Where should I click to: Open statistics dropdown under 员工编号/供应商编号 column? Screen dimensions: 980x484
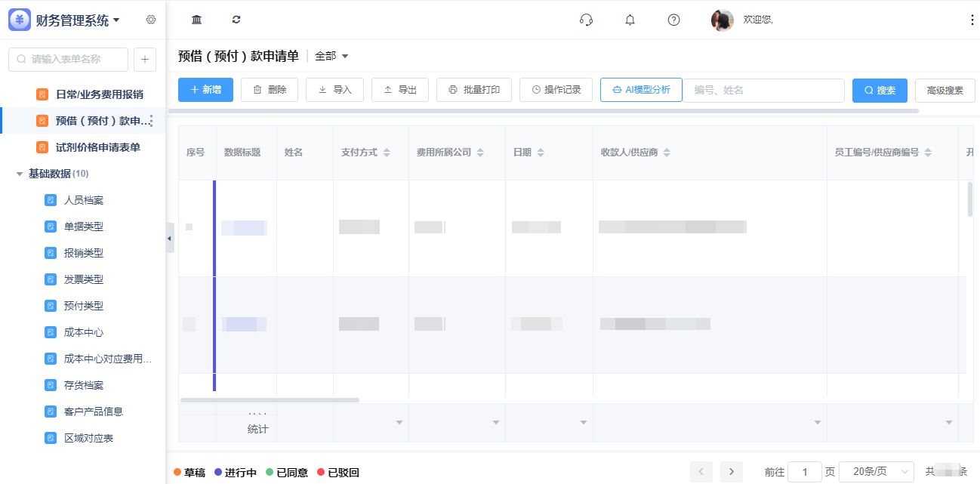tap(949, 423)
